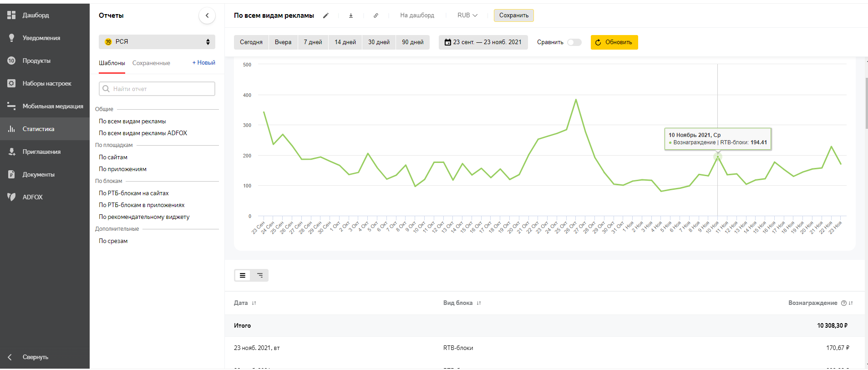This screenshot has width=868, height=370.
Task: Click the download report icon
Action: 351,15
